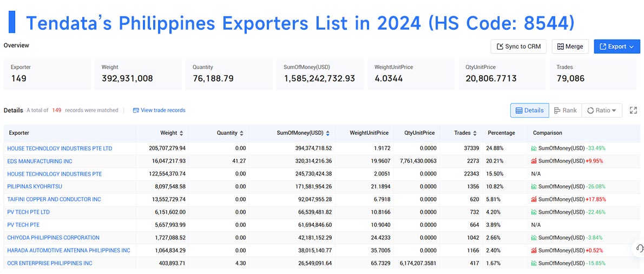Click the -22.46% comparison value
Image resolution: width=644 pixels, height=274 pixels.
coord(596,212)
